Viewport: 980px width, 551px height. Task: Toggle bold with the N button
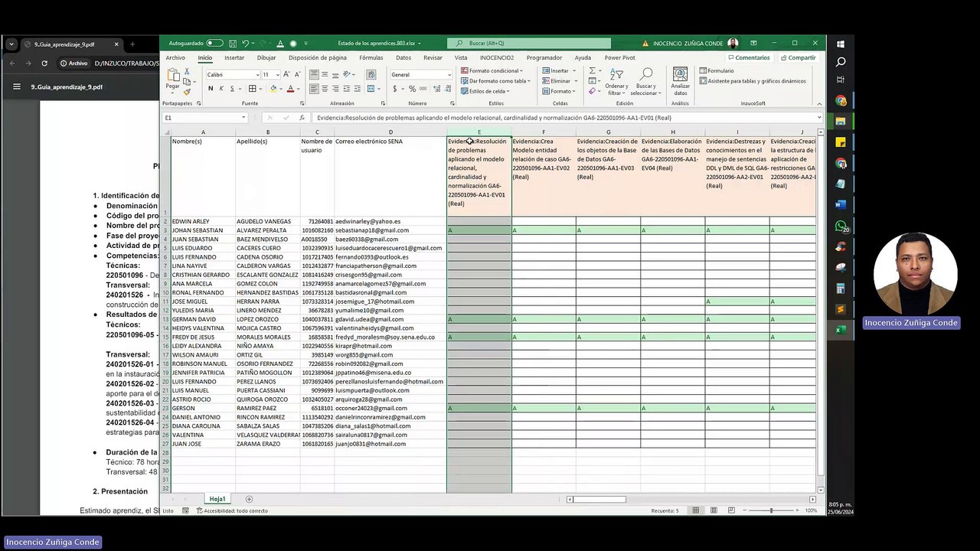(211, 89)
